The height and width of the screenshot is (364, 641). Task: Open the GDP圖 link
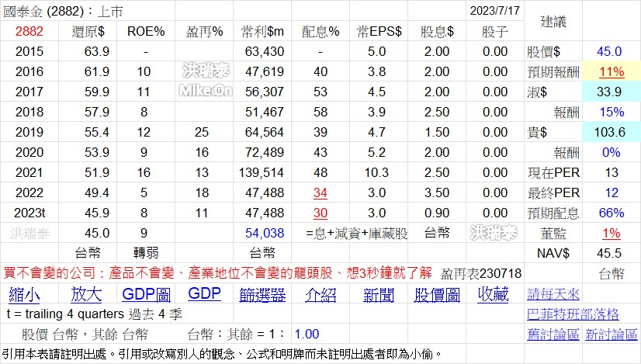tap(146, 294)
